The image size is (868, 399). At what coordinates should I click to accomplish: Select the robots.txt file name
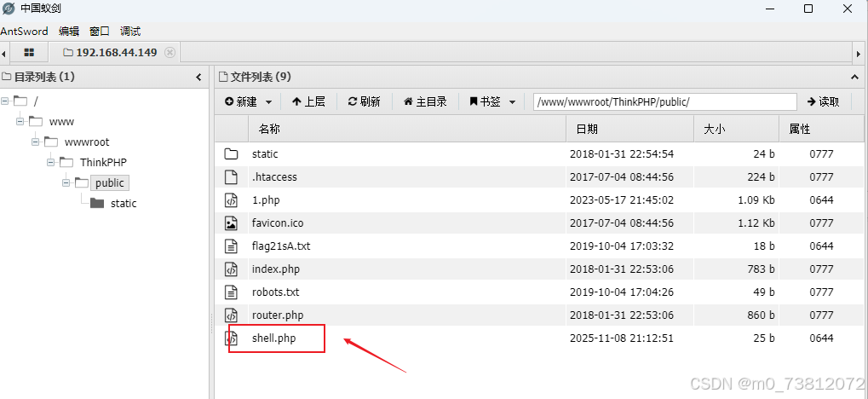(x=276, y=292)
